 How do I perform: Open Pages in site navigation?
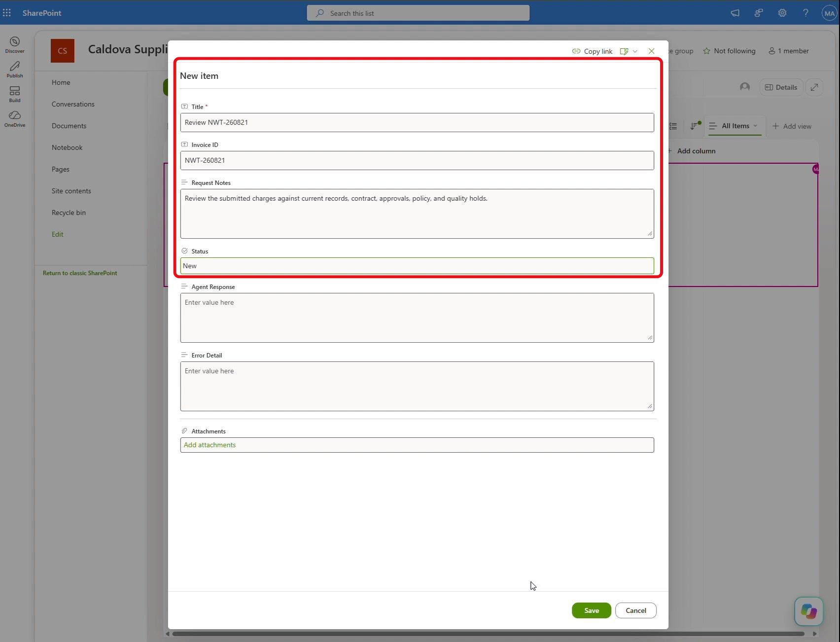point(61,169)
